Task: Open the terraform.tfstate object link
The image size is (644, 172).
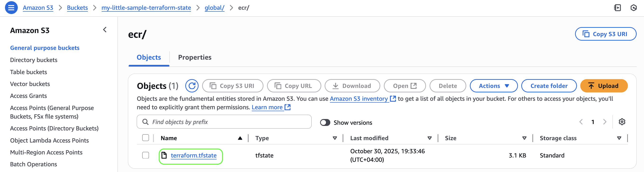Action: (194, 155)
